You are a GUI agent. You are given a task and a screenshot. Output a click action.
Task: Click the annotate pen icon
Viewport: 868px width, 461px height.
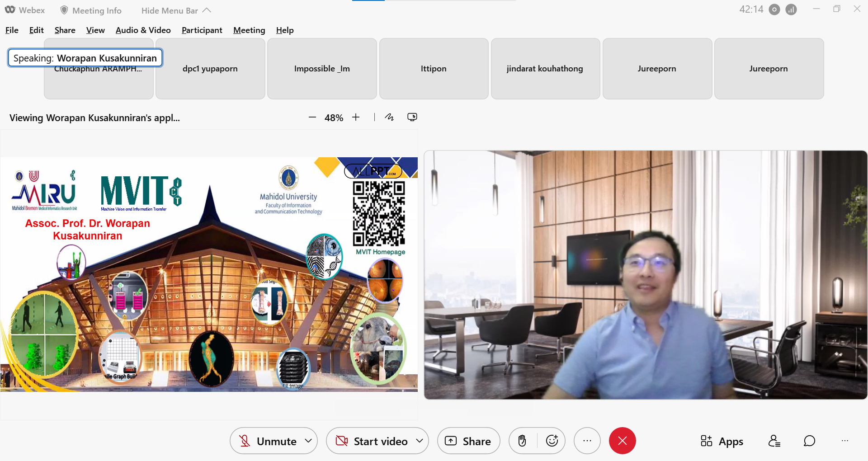[389, 118]
